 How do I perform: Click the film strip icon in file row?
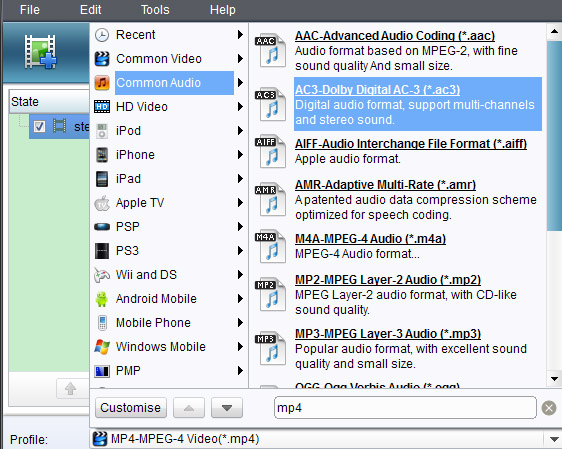(59, 126)
